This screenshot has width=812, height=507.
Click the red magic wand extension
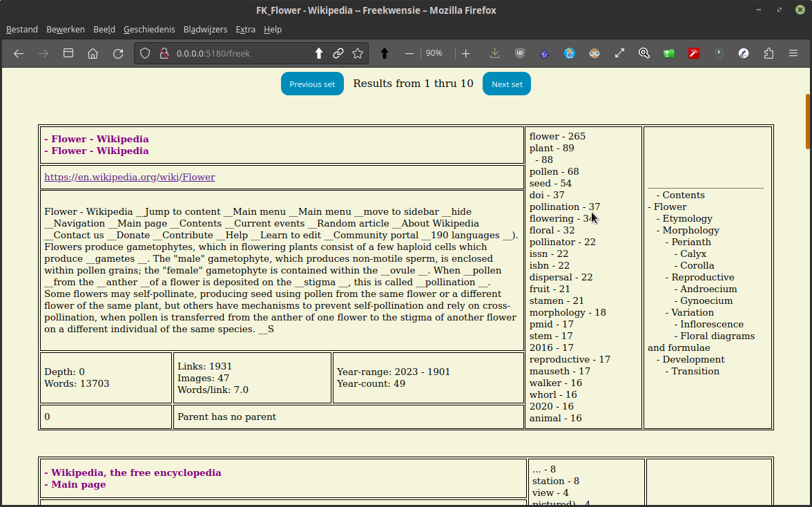[694, 53]
